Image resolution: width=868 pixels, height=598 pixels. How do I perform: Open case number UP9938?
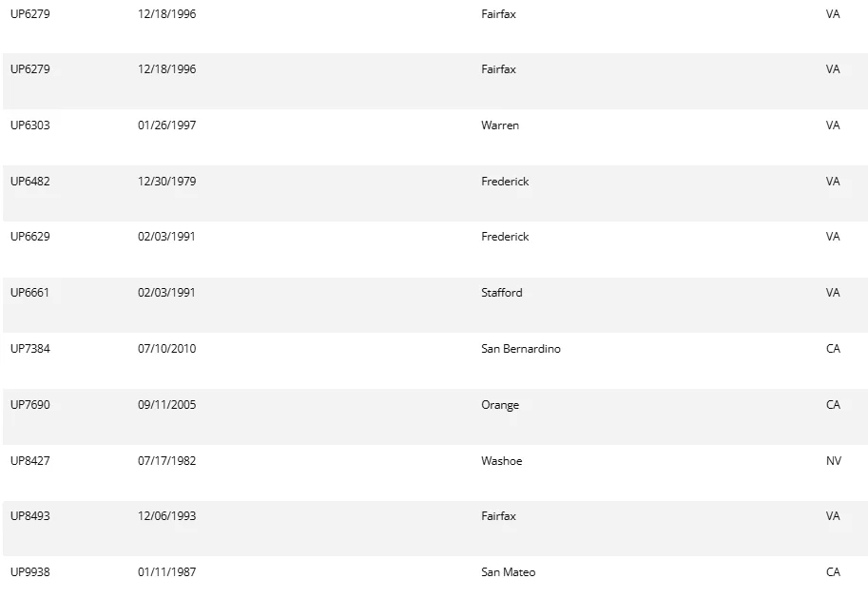(x=30, y=572)
